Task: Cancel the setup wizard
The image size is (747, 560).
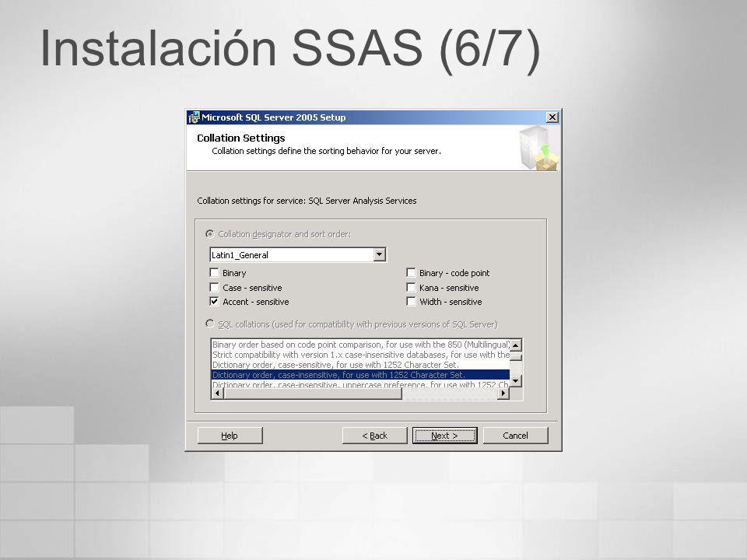Action: [x=515, y=436]
